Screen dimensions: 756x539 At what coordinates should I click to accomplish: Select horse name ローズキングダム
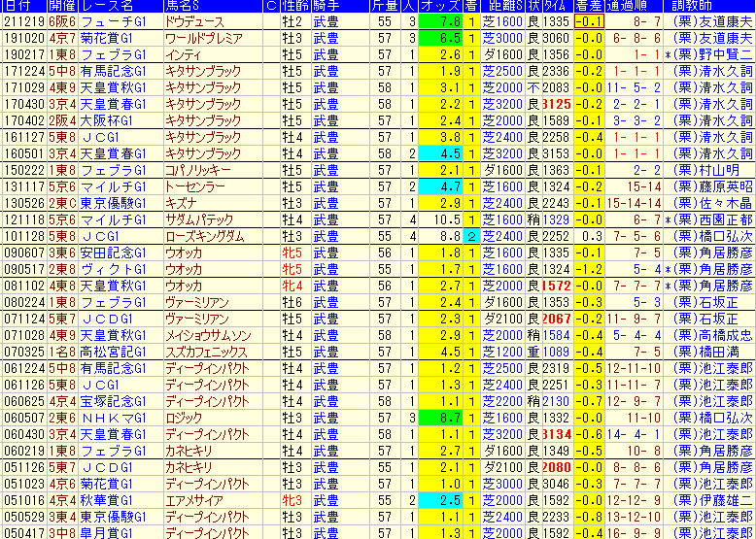(204, 236)
